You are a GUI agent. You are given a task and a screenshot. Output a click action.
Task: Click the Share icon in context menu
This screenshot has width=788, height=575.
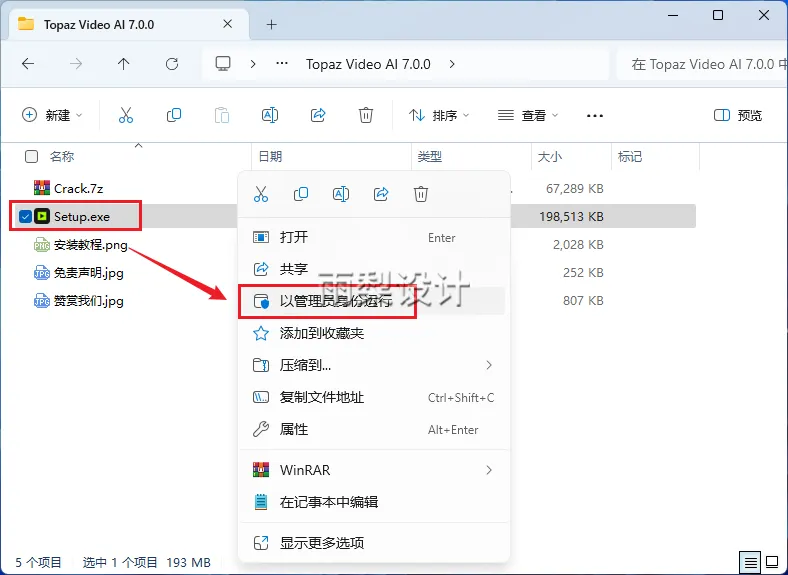pos(381,194)
